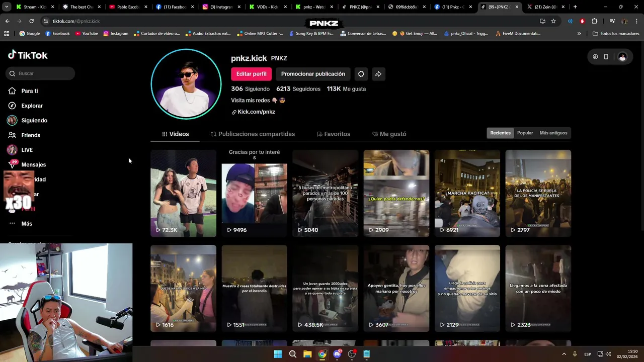Click the Editar perfil button
Viewport: 644px width, 362px height.
coord(251,74)
